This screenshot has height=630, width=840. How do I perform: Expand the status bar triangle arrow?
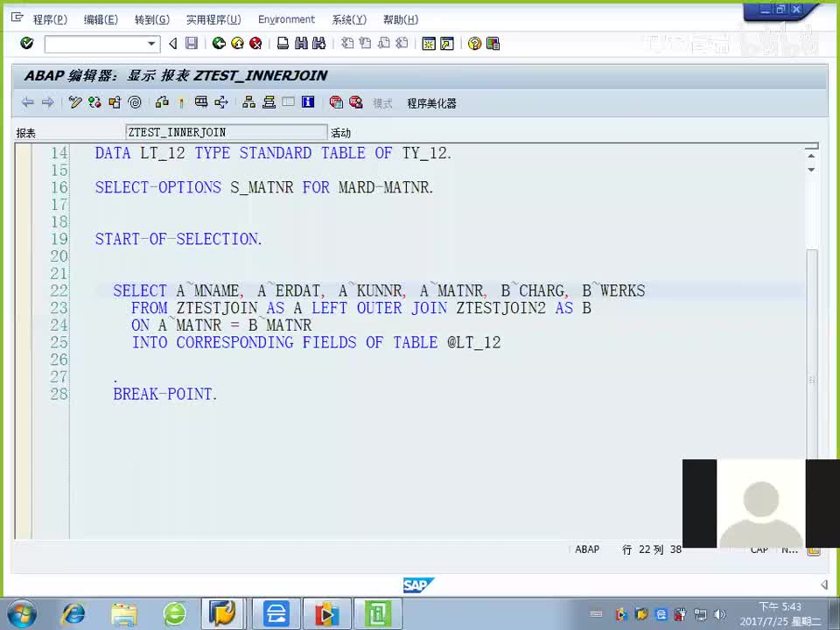[824, 584]
